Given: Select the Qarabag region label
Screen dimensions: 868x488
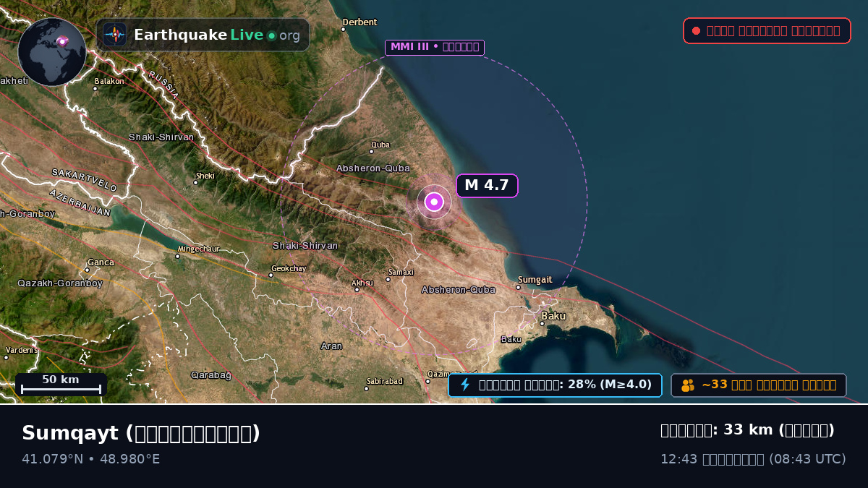Looking at the screenshot, I should [x=210, y=375].
